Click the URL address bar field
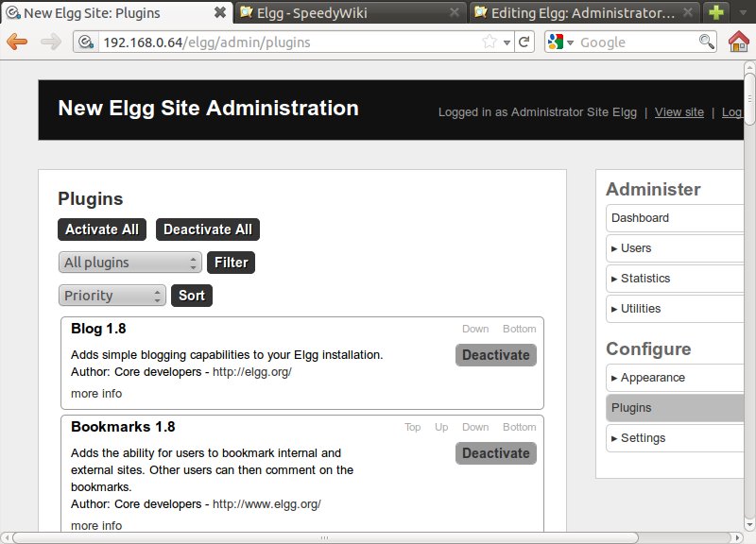 pos(283,42)
